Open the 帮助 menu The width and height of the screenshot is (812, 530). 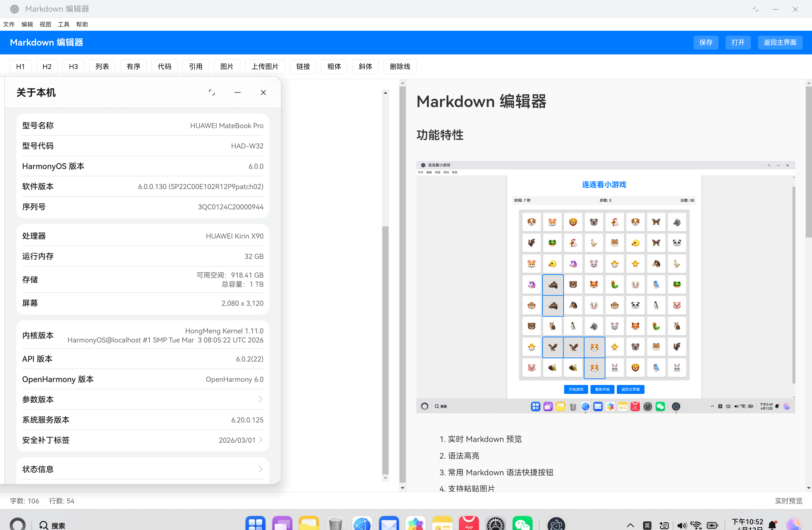coord(81,24)
